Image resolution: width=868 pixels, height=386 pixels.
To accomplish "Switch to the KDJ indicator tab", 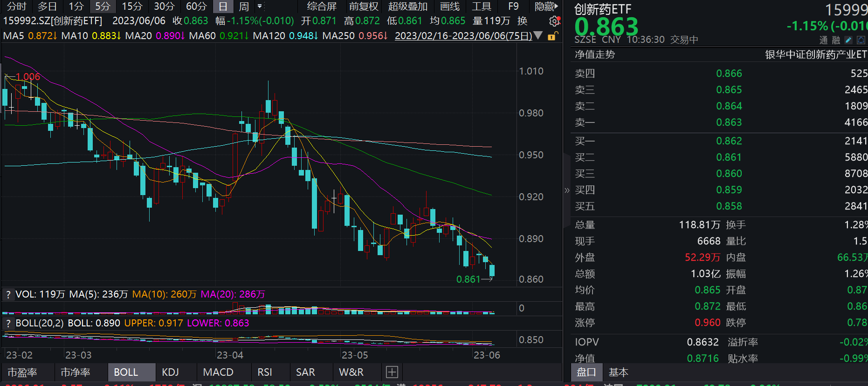I will 170,372.
